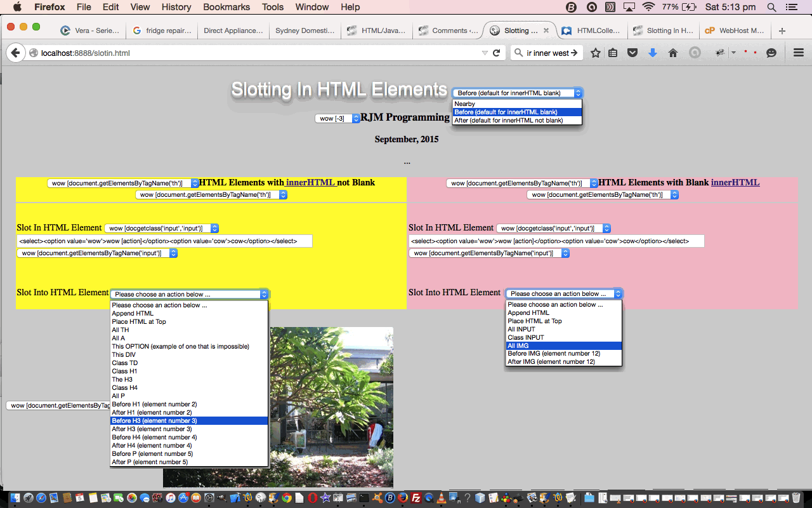The image size is (812, 508).
Task: Open the Firefox hamburger menu
Action: (x=799, y=53)
